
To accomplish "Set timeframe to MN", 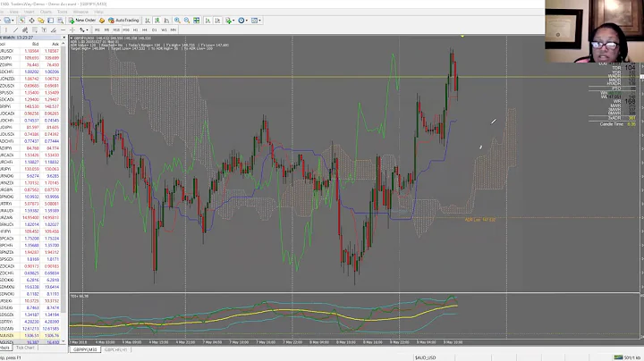I will (174, 30).
